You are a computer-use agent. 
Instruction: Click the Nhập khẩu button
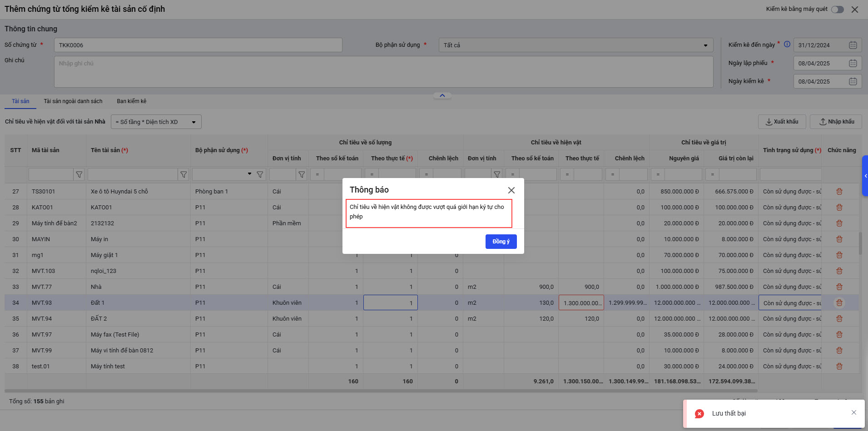tap(836, 122)
